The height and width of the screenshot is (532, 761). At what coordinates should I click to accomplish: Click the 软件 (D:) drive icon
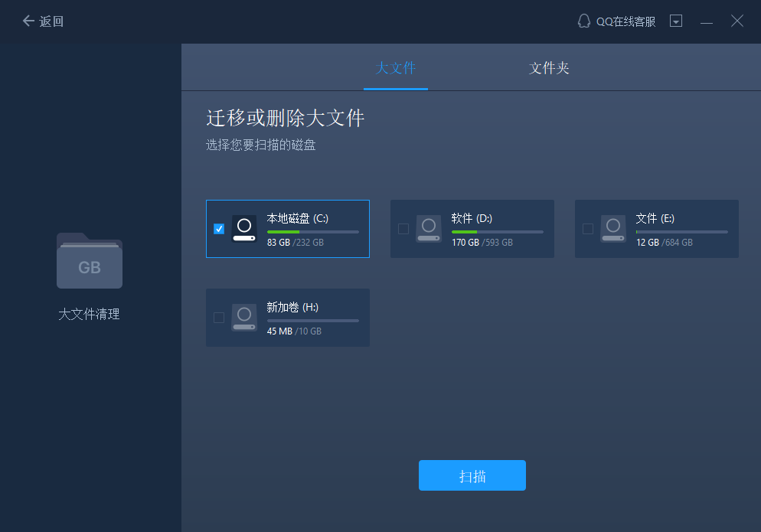coord(429,229)
